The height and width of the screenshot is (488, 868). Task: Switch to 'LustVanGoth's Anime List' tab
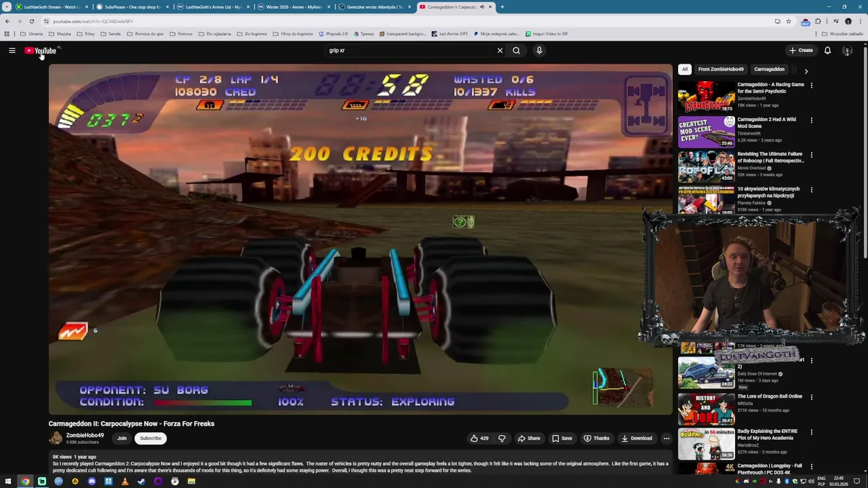(x=213, y=7)
